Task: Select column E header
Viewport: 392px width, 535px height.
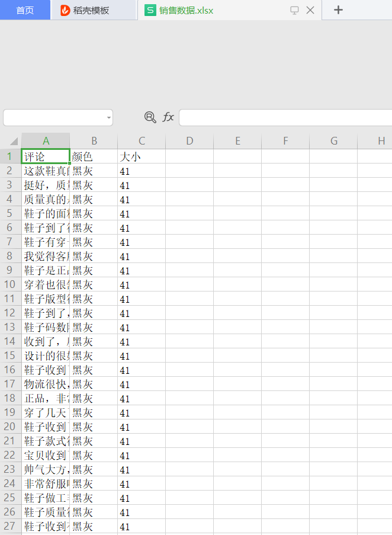Action: tap(237, 140)
